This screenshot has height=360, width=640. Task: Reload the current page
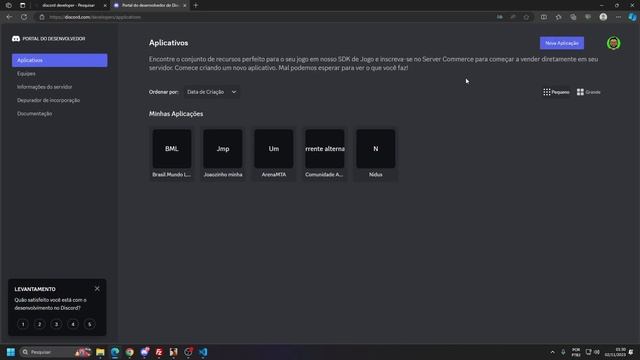[24, 17]
